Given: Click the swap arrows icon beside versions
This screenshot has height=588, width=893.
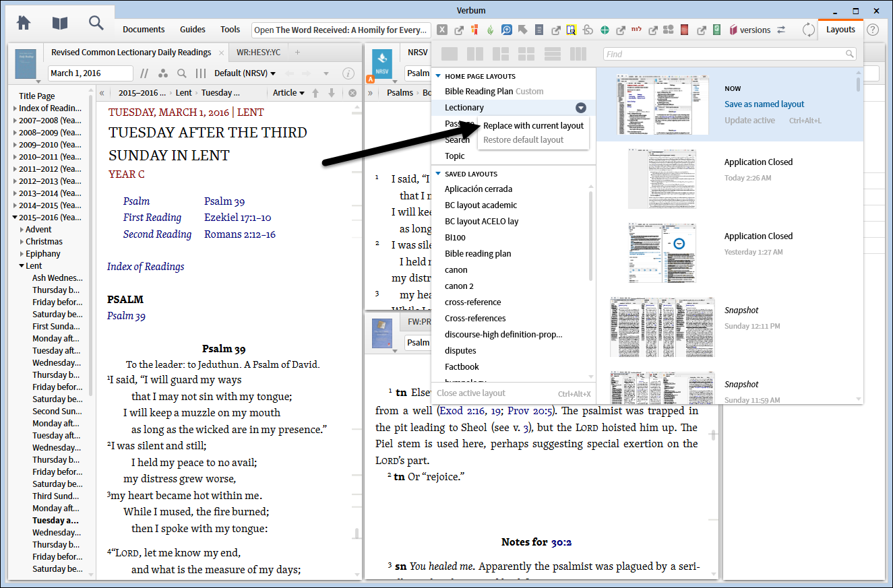Looking at the screenshot, I should [x=781, y=30].
